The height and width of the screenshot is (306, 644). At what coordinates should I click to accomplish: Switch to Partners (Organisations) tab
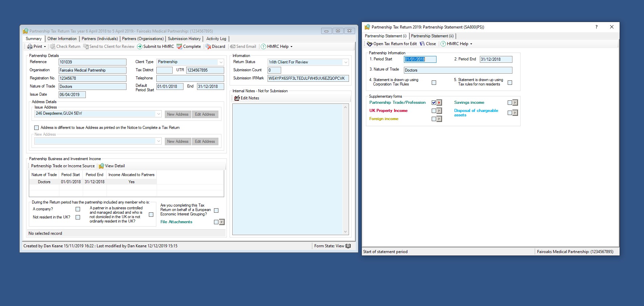143,39
